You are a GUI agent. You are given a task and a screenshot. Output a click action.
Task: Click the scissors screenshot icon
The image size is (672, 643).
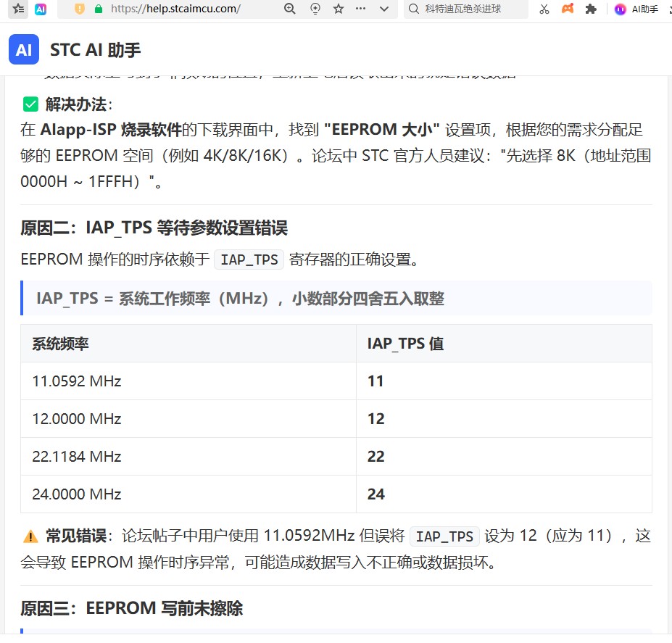pos(544,9)
